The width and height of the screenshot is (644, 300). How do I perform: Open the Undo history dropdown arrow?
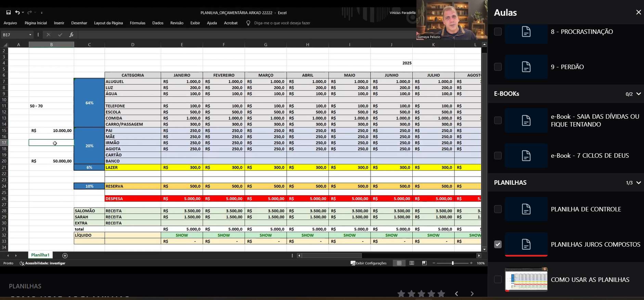pyautogui.click(x=23, y=13)
